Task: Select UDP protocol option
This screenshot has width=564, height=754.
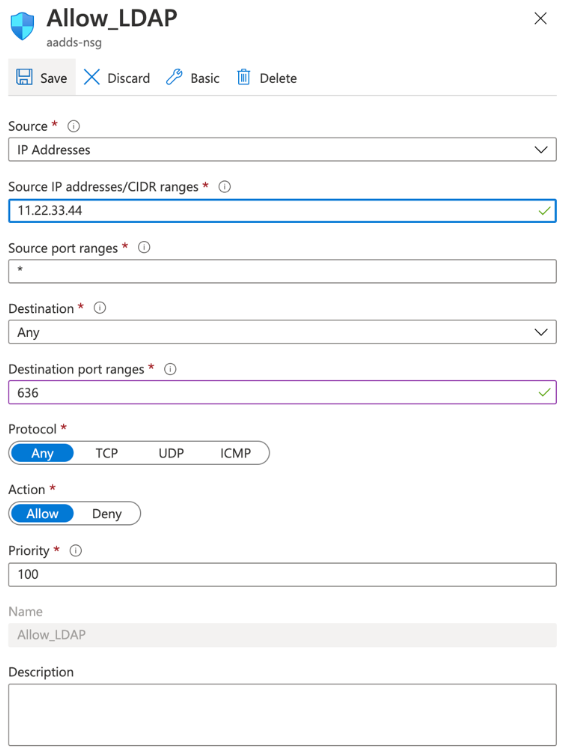Action: pyautogui.click(x=171, y=453)
